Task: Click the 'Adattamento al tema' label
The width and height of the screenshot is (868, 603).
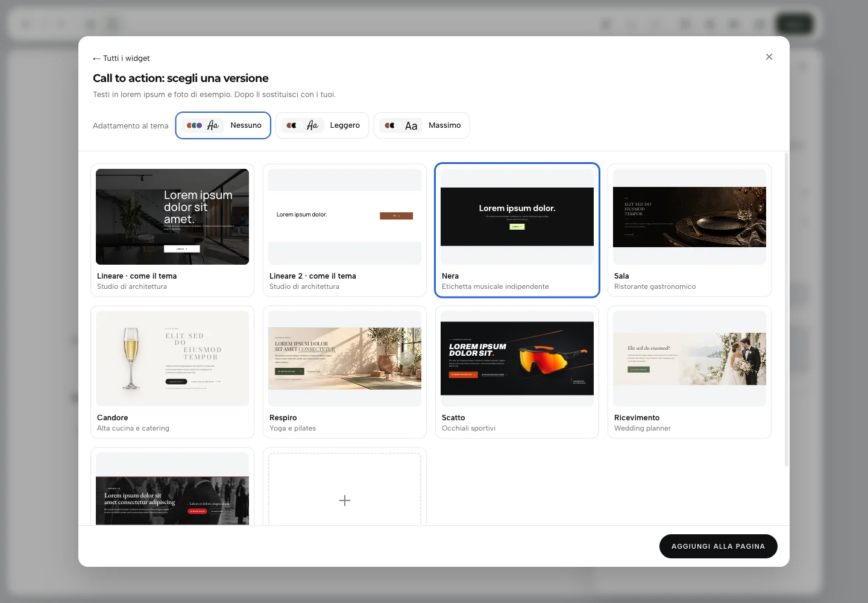Action: (x=131, y=126)
